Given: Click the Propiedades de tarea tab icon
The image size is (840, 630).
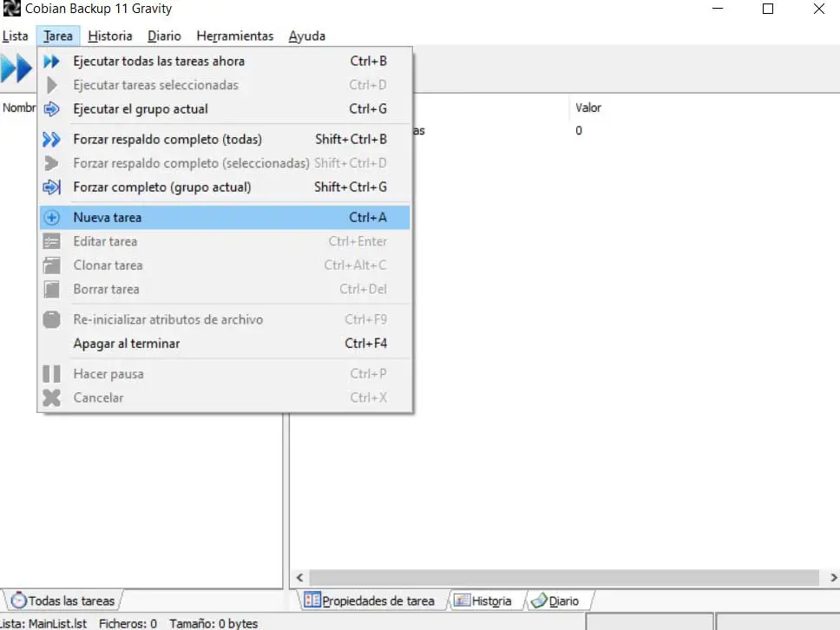Looking at the screenshot, I should (x=312, y=600).
